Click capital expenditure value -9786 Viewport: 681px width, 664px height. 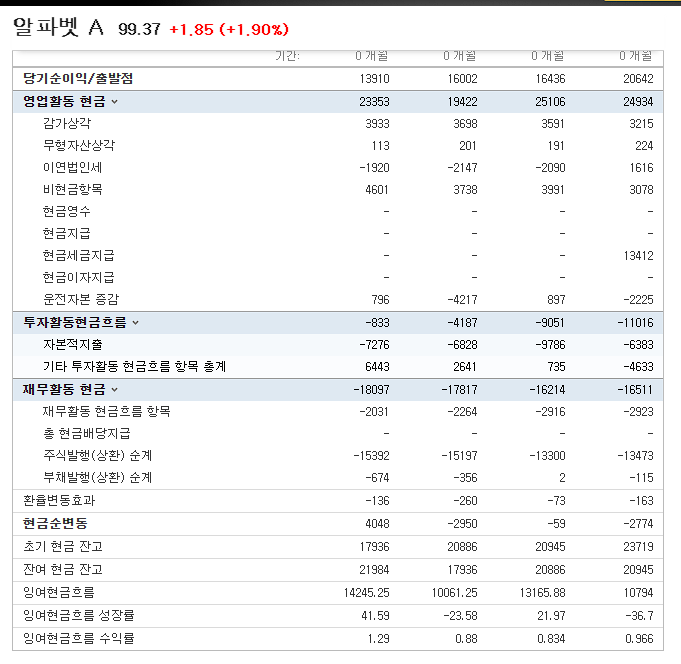(550, 345)
